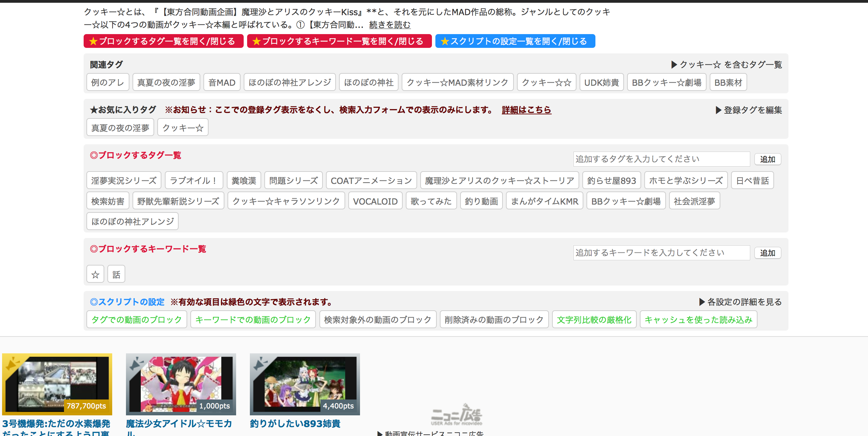Toggle 検索対象外の動画のブロック setting
This screenshot has height=436, width=868.
point(378,320)
